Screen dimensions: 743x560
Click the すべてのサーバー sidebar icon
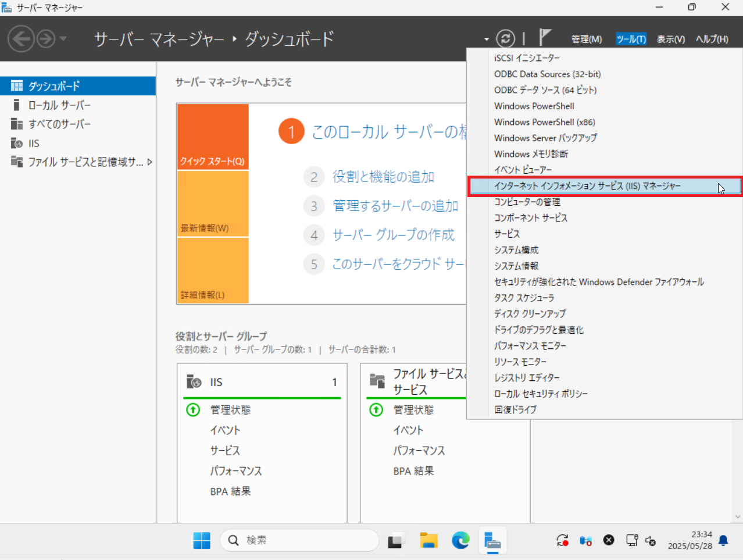click(x=17, y=124)
